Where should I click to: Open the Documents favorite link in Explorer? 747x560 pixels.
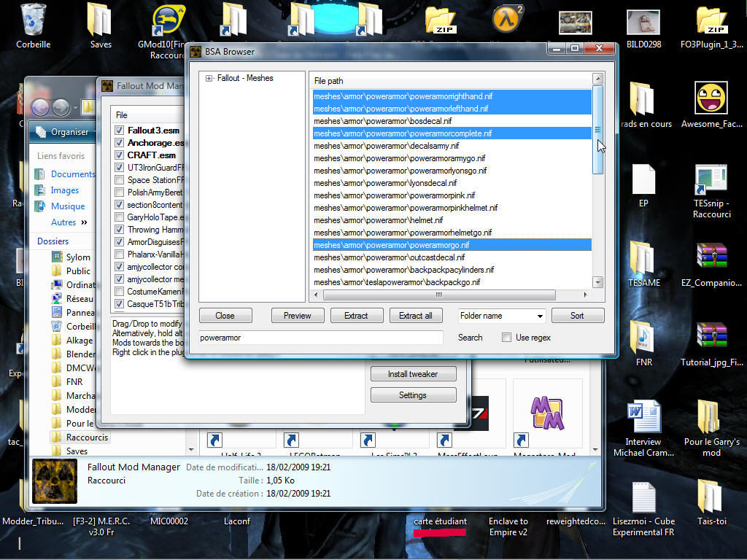pyautogui.click(x=73, y=174)
